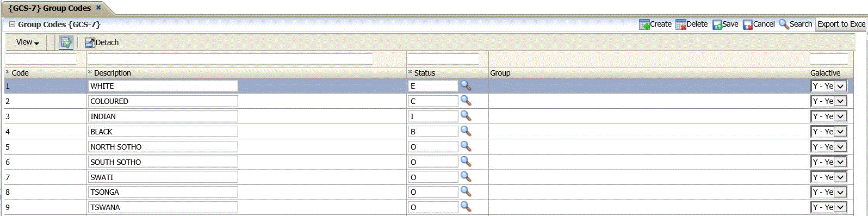Close the {GCS-7} Group Codes tab

click(x=98, y=8)
